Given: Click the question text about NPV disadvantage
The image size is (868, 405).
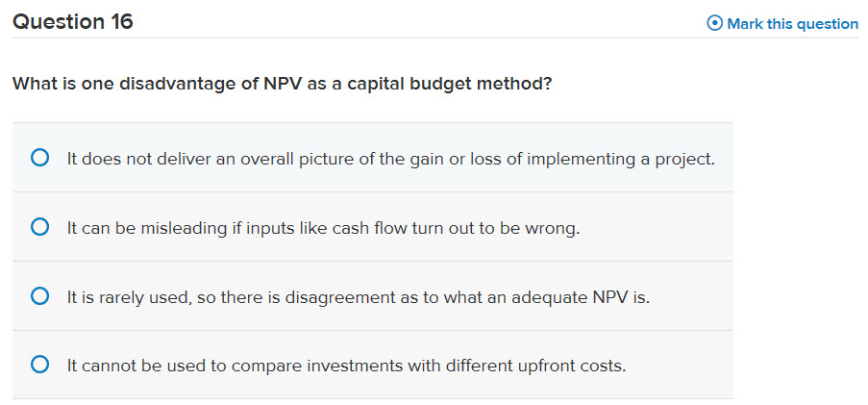Looking at the screenshot, I should tap(282, 85).
